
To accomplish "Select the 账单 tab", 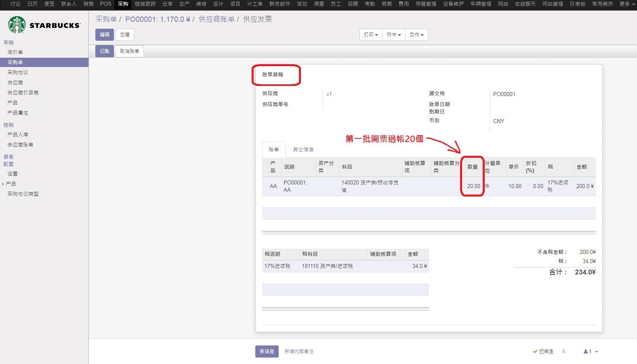I will pyautogui.click(x=274, y=149).
